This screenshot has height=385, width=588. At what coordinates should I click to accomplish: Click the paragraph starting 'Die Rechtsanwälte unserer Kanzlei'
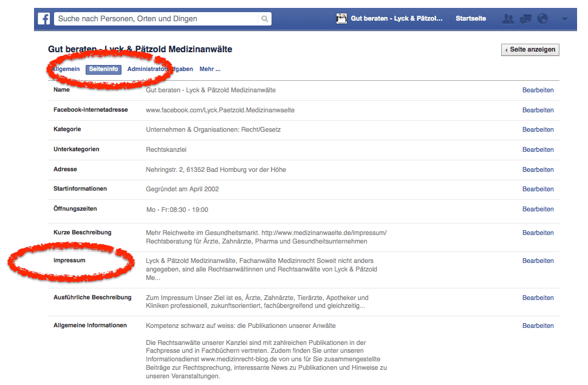click(x=266, y=359)
